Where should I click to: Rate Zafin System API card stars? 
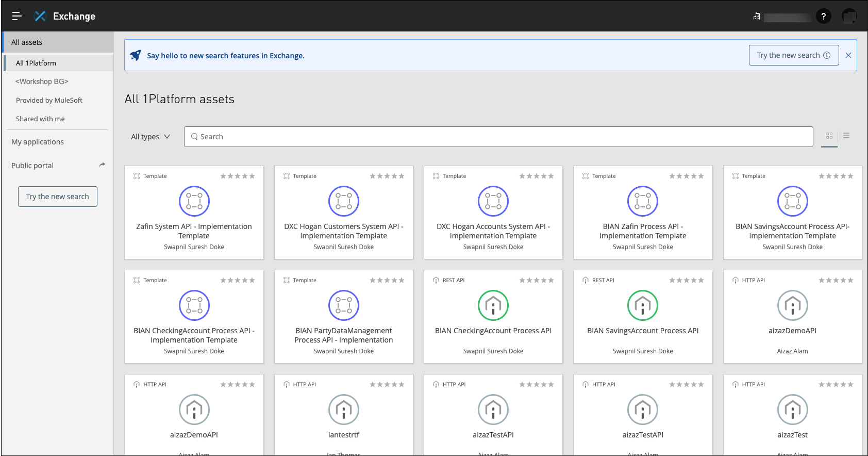pyautogui.click(x=238, y=176)
